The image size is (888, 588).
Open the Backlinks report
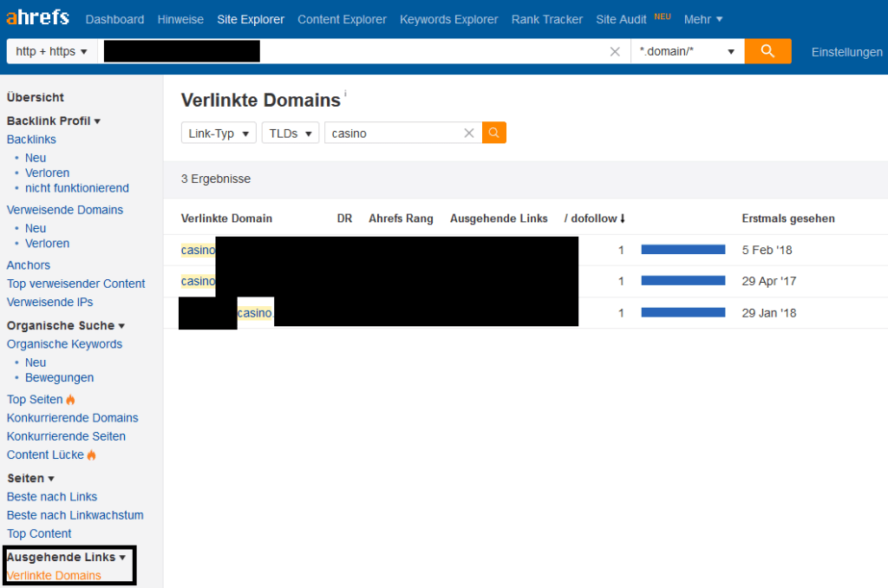click(31, 140)
